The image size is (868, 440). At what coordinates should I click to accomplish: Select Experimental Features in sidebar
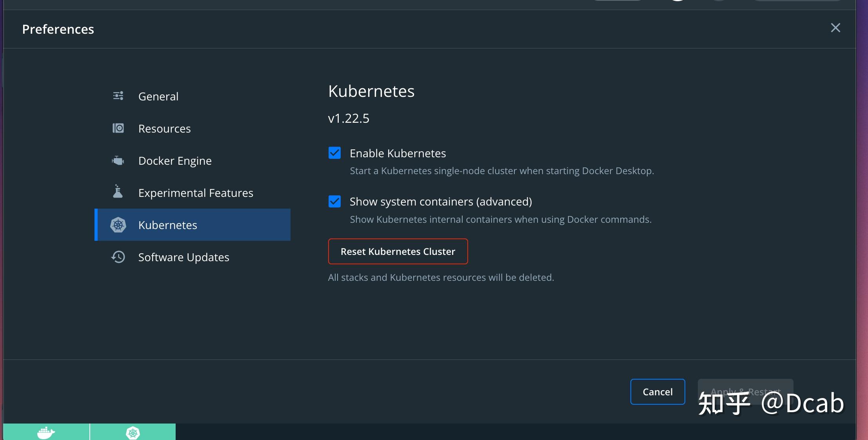[196, 193]
